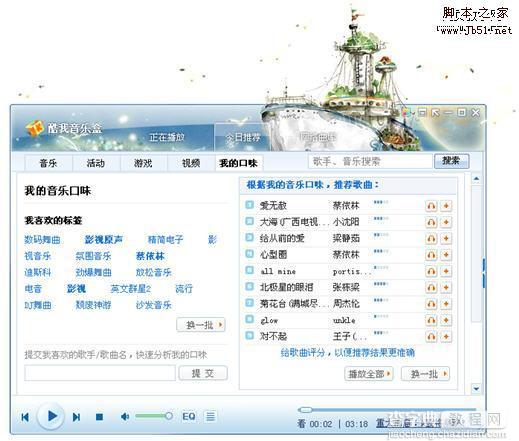
Task: Check the box beside 爱无敌
Action: click(x=249, y=205)
